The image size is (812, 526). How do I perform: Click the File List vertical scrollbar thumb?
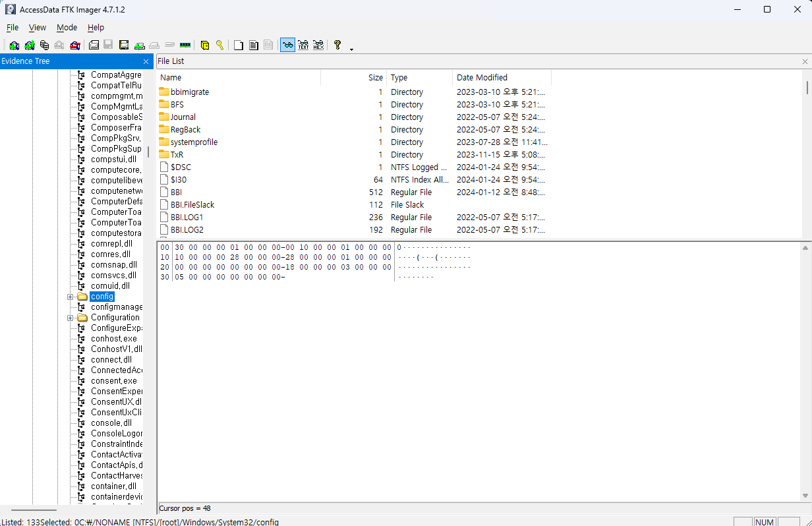[x=807, y=88]
